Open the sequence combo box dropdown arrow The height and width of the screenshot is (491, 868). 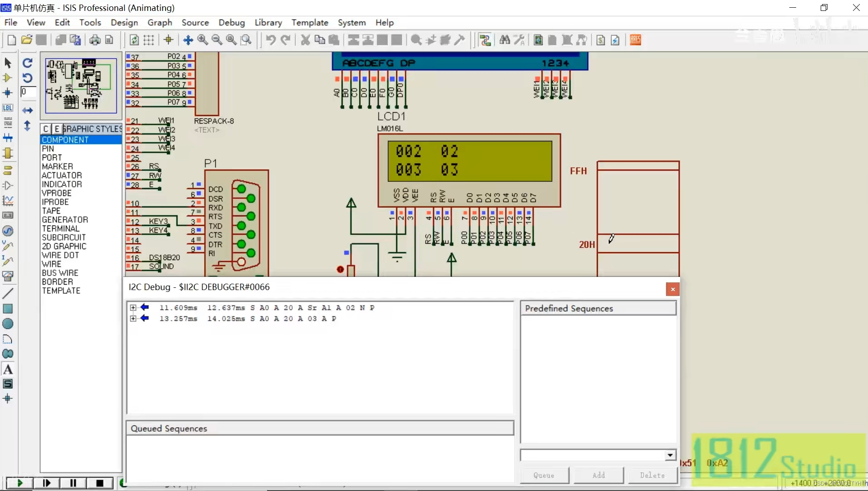click(670, 455)
